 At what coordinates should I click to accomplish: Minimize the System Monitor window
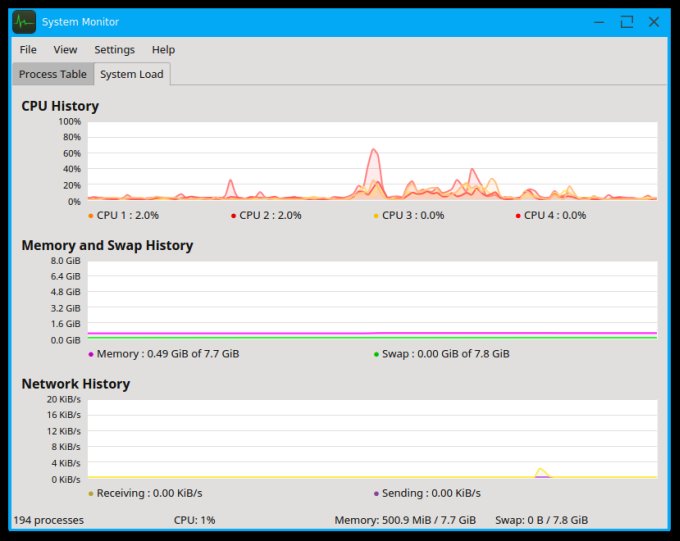pos(600,21)
